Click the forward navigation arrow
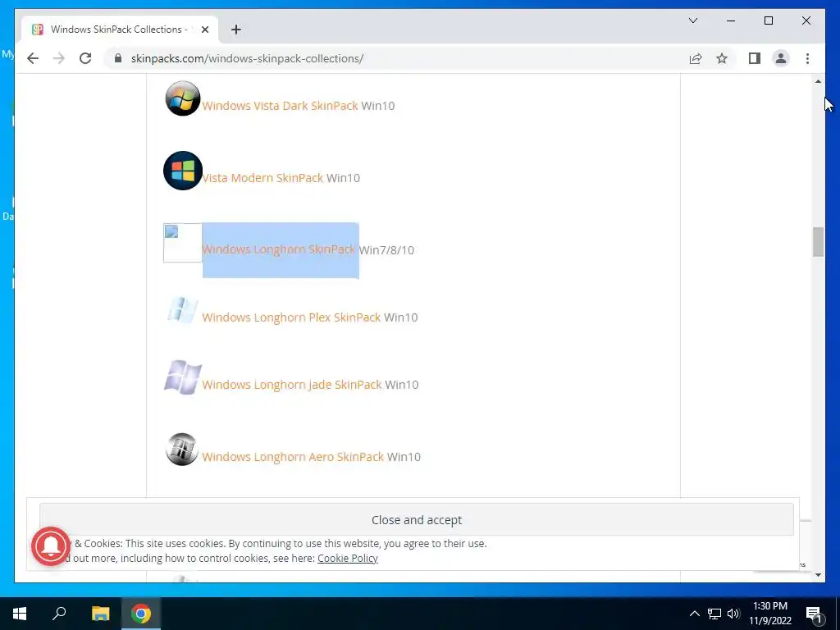The image size is (840, 630). point(59,58)
